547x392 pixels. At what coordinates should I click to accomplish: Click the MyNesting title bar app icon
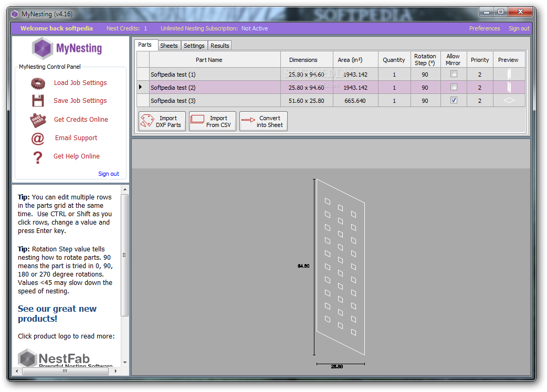click(x=15, y=14)
